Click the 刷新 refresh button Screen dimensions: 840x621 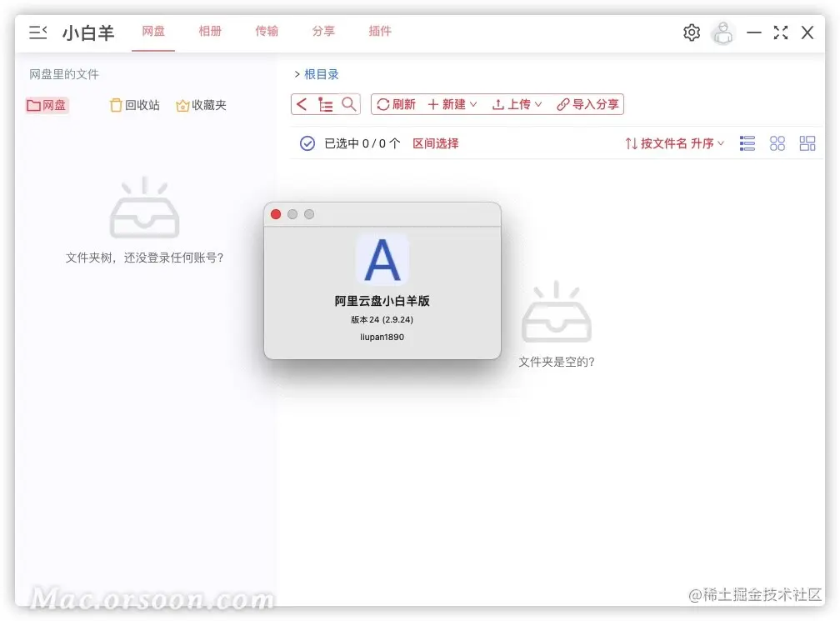pyautogui.click(x=396, y=104)
